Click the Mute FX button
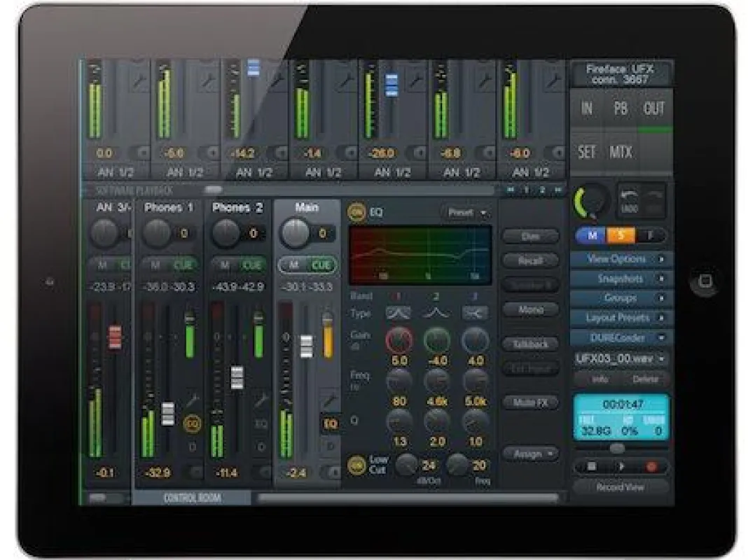 [x=530, y=402]
